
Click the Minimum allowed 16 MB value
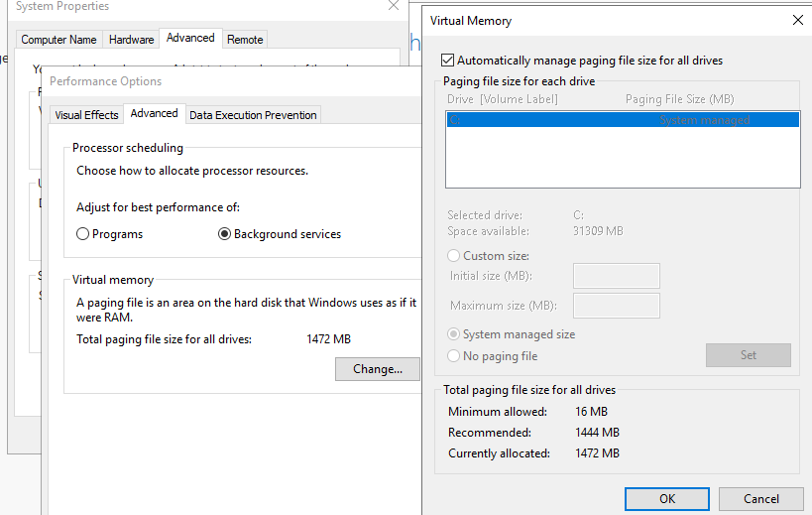(x=591, y=412)
